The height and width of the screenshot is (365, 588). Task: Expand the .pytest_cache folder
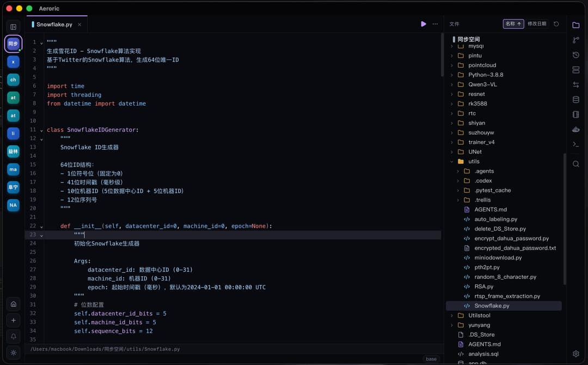pos(458,190)
